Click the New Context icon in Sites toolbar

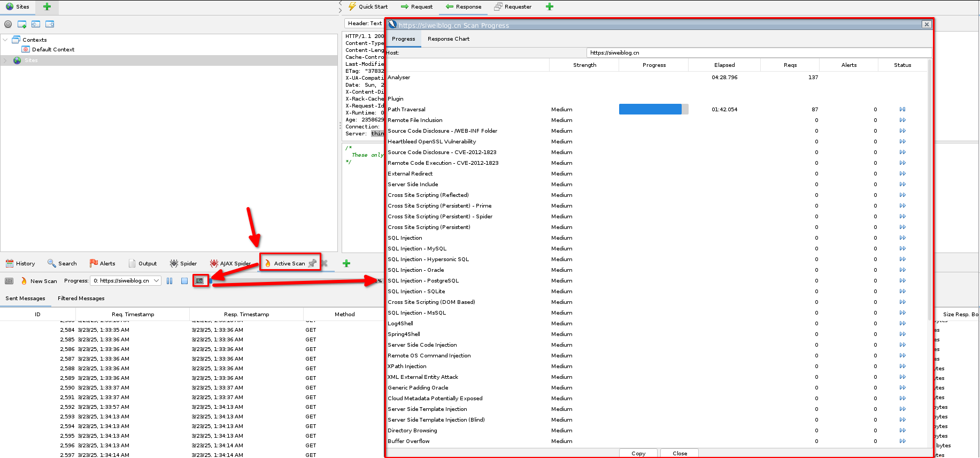click(22, 24)
